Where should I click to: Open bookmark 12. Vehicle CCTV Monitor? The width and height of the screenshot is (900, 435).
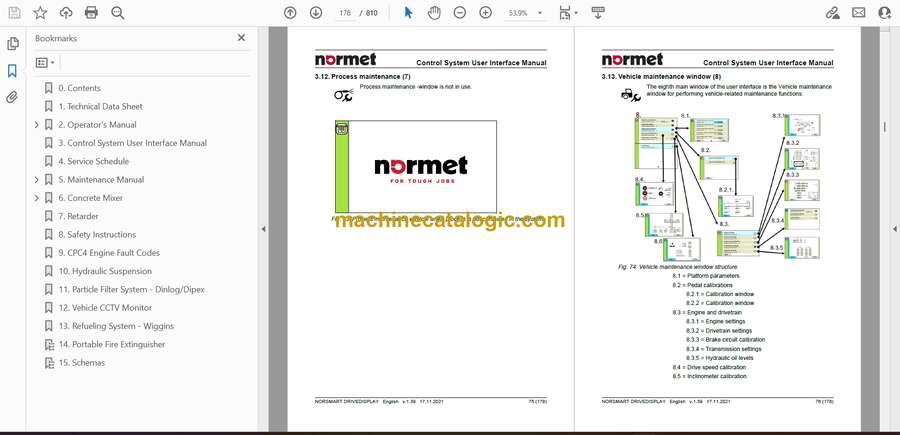[105, 308]
